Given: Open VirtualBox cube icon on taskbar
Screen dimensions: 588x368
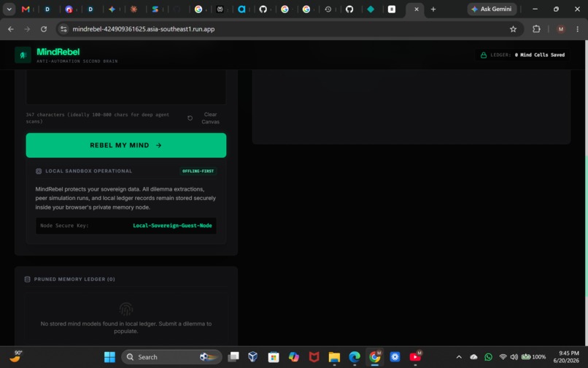Looking at the screenshot, I should [x=253, y=357].
